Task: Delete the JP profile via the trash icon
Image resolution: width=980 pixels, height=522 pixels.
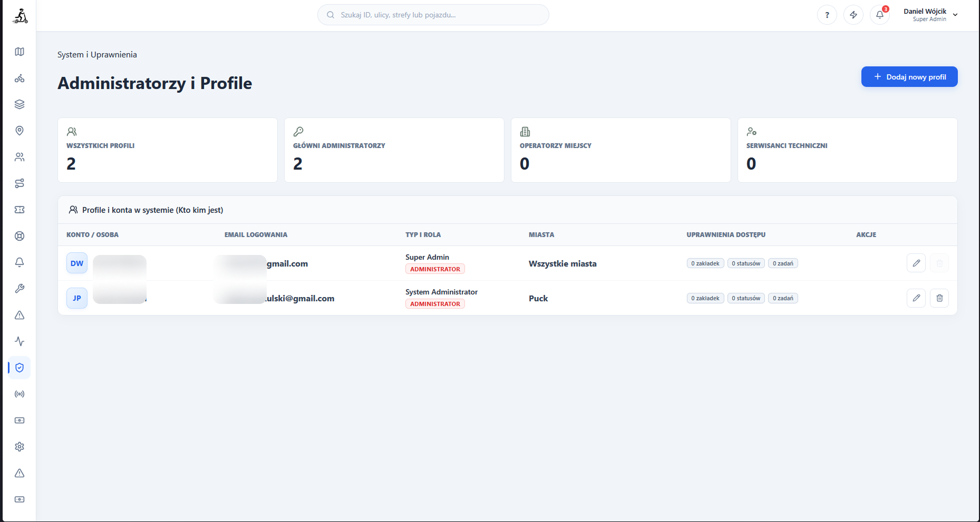Action: pos(939,298)
